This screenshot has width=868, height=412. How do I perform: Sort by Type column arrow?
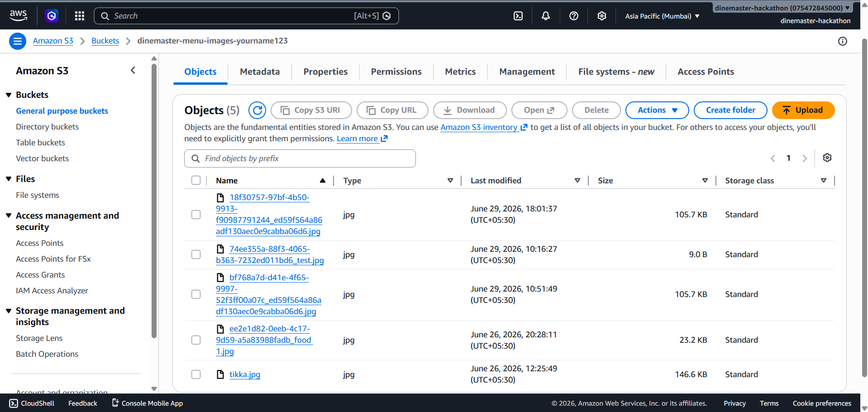click(x=450, y=180)
